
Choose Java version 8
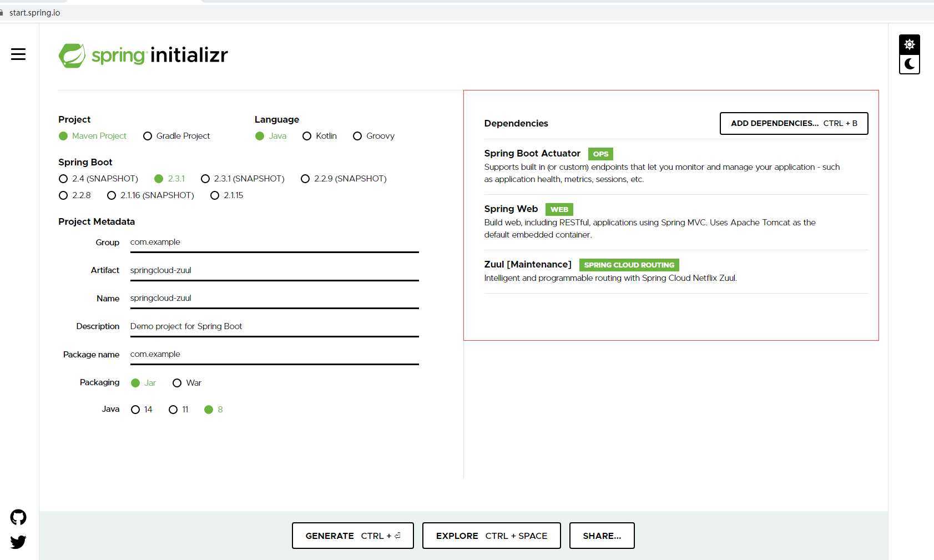tap(214, 410)
